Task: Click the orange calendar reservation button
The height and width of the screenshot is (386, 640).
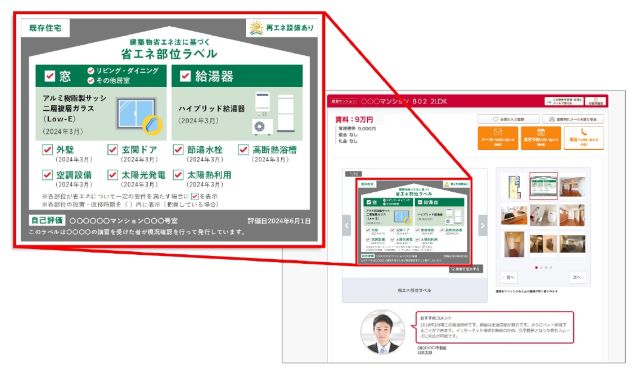Action: pos(540,138)
